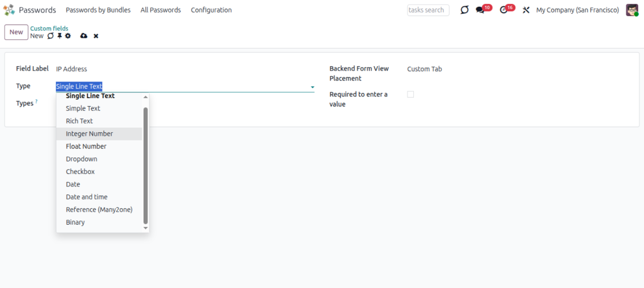Viewport: 644px width, 288px height.
Task: Discard changes with the X icon
Action: coord(96,36)
